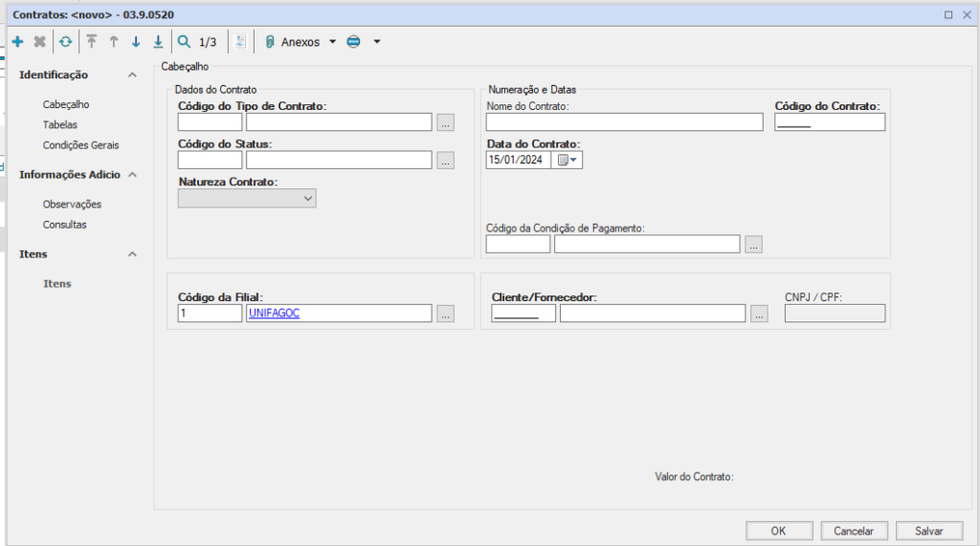Click the Cancelar button

pos(854,531)
